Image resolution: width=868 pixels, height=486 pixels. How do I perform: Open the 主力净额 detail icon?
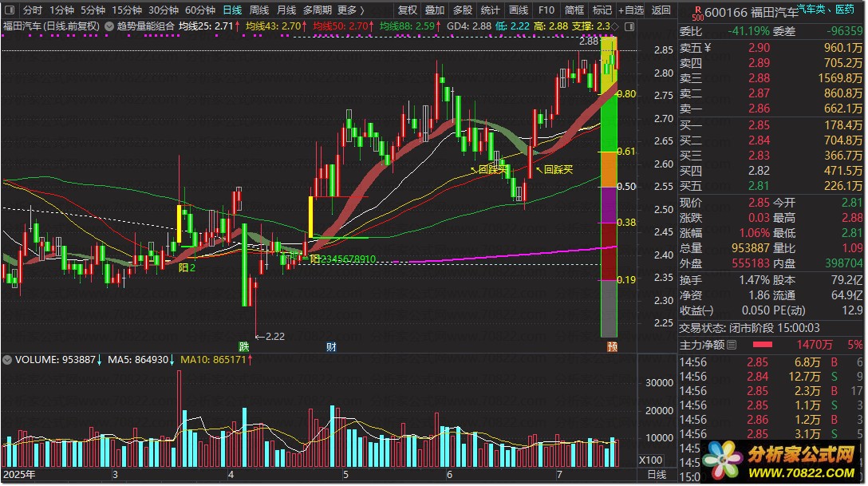pos(732,345)
